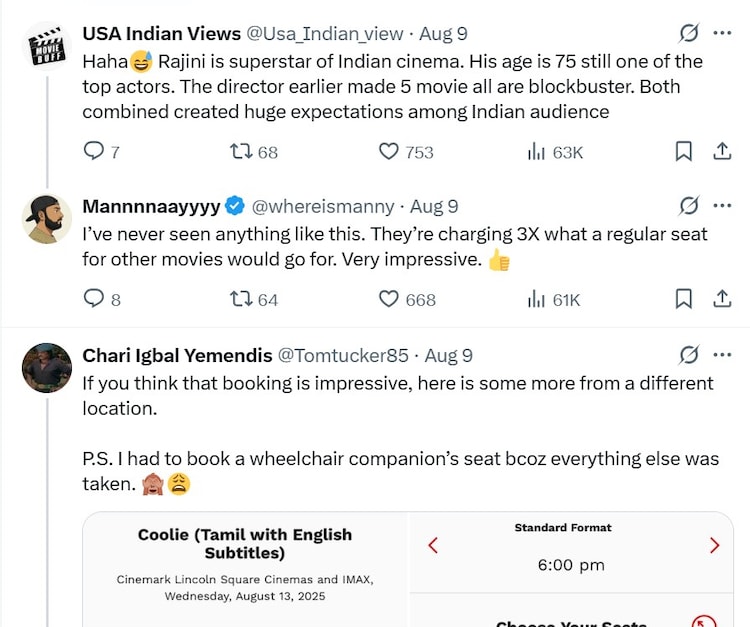View analytics showing 63K views
This screenshot has width=750, height=627.
coord(536,152)
